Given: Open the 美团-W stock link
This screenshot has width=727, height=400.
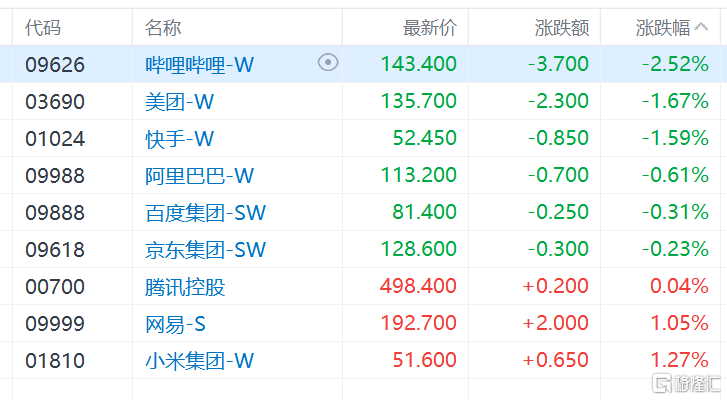Looking at the screenshot, I should coord(179,102).
